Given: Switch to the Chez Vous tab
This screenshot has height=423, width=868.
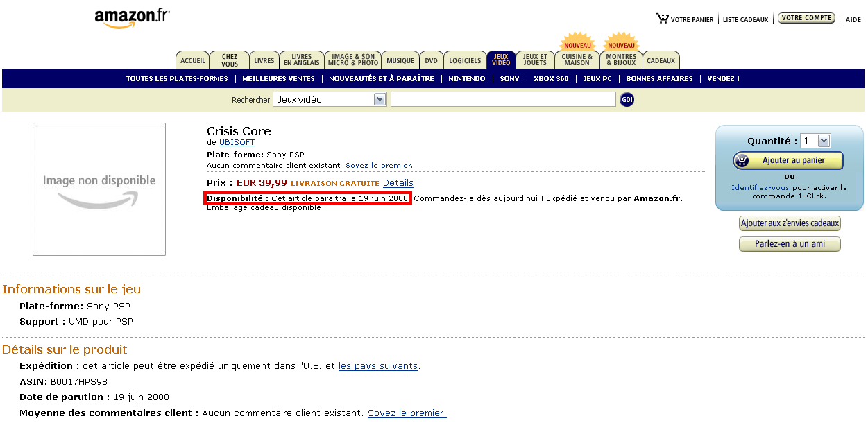Looking at the screenshot, I should (x=230, y=60).
